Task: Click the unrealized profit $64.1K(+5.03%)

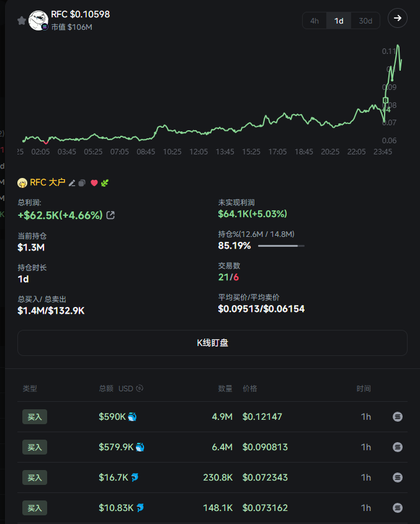Action: pos(252,214)
